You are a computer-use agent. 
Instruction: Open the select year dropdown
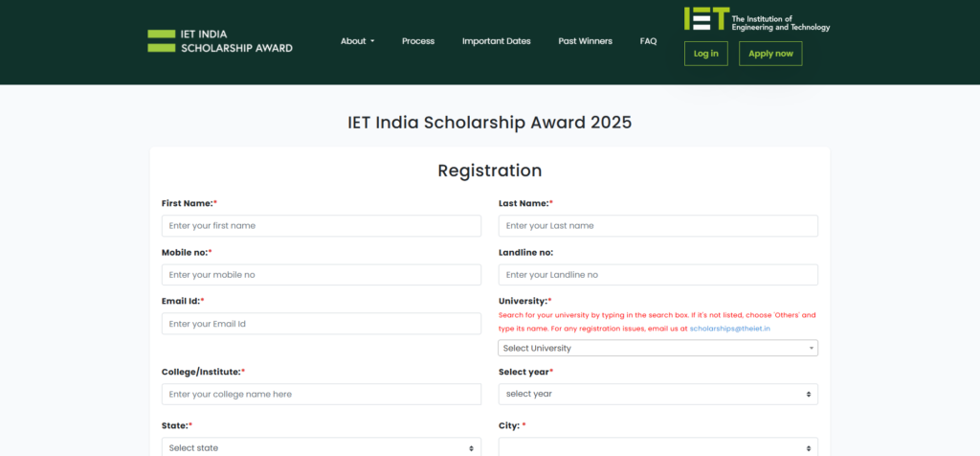coord(658,394)
